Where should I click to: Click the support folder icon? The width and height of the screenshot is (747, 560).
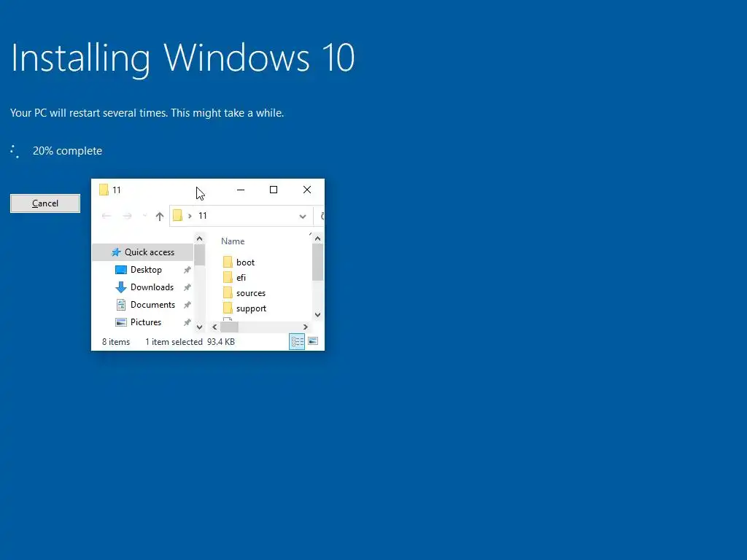228,308
